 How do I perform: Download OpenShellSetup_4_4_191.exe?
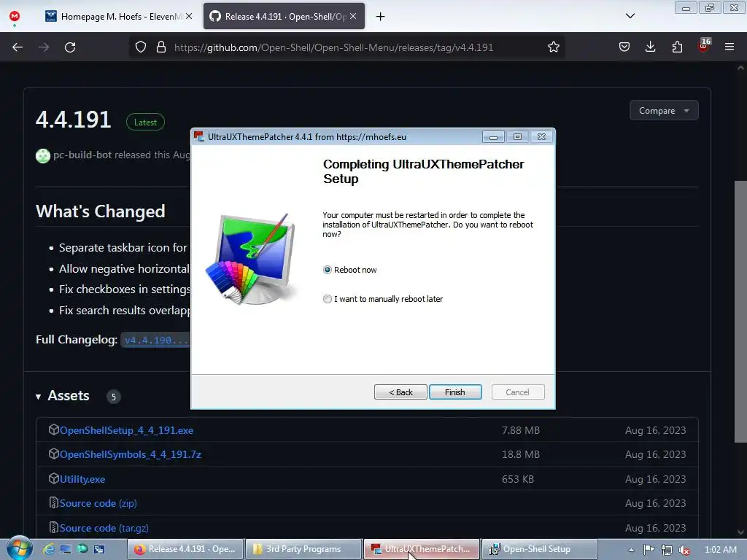(x=126, y=430)
